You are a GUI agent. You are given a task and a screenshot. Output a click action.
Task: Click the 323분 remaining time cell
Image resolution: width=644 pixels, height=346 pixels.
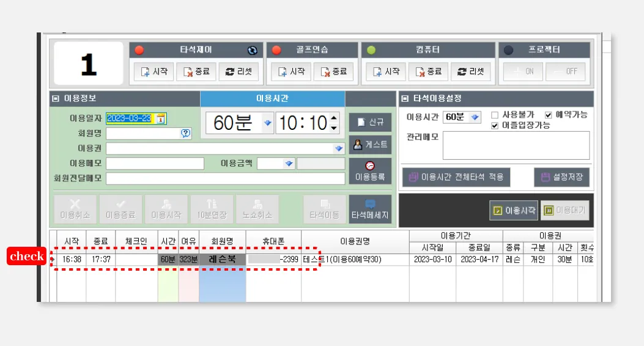[x=188, y=260]
